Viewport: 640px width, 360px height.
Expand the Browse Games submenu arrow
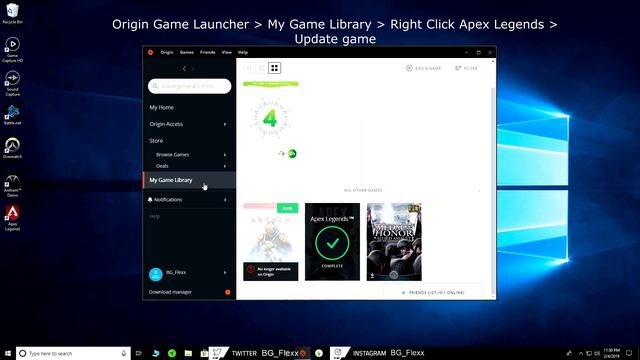click(225, 155)
